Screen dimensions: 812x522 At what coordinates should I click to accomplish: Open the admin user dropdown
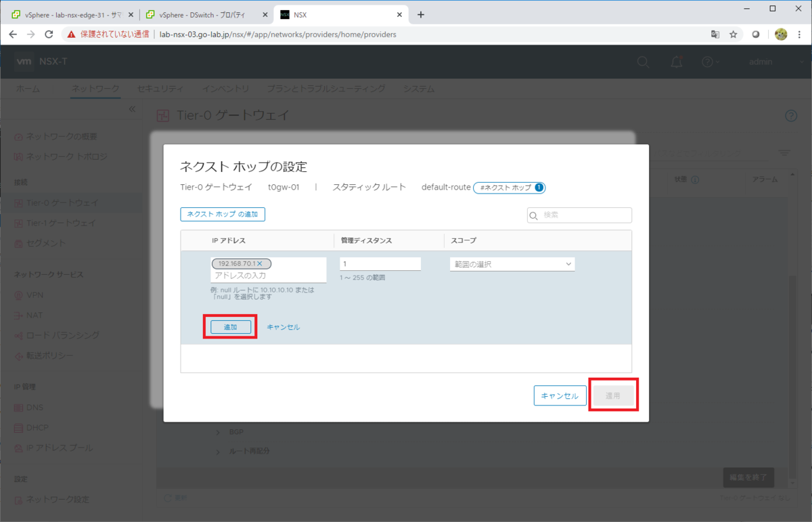775,62
